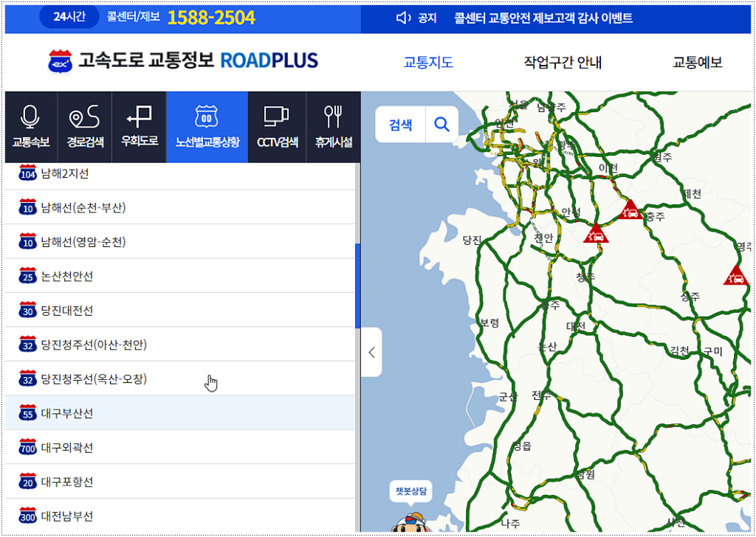The width and height of the screenshot is (756, 537).
Task: Click the magnifier search icon on map
Action: (441, 125)
